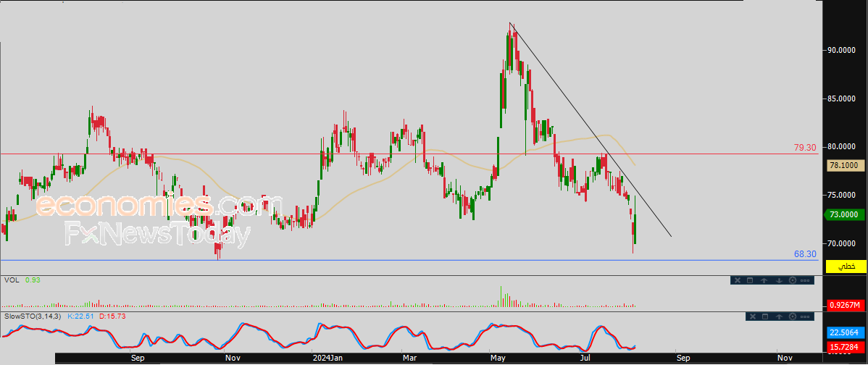This screenshot has width=868, height=365.
Task: Maximize the SlowSTO indicator panel
Action: coord(765,316)
